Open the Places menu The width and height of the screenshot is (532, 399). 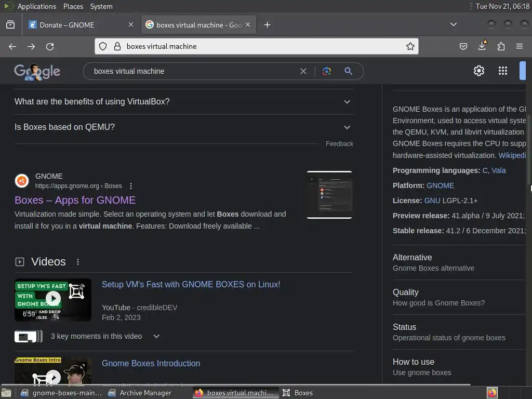[73, 6]
